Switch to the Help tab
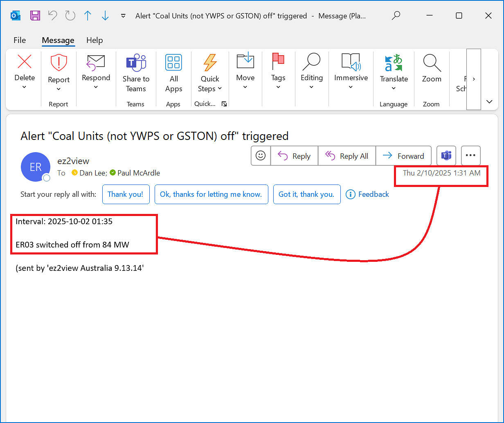This screenshot has width=504, height=423. 94,40
